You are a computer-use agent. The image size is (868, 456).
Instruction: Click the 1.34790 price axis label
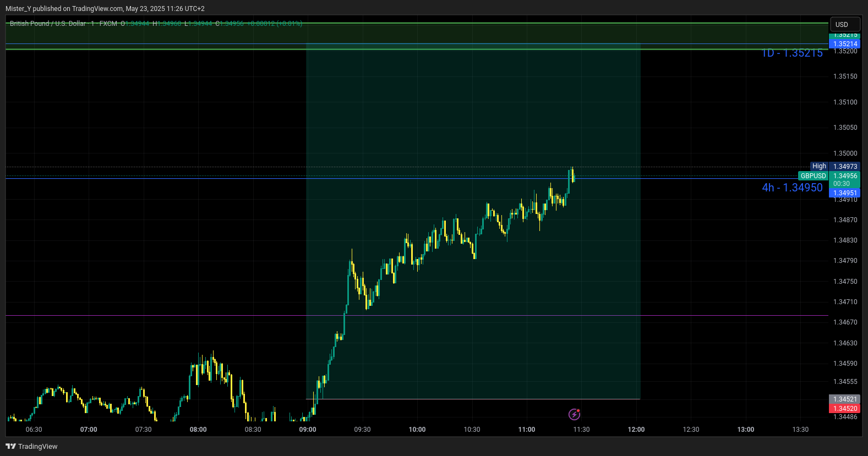tap(845, 261)
